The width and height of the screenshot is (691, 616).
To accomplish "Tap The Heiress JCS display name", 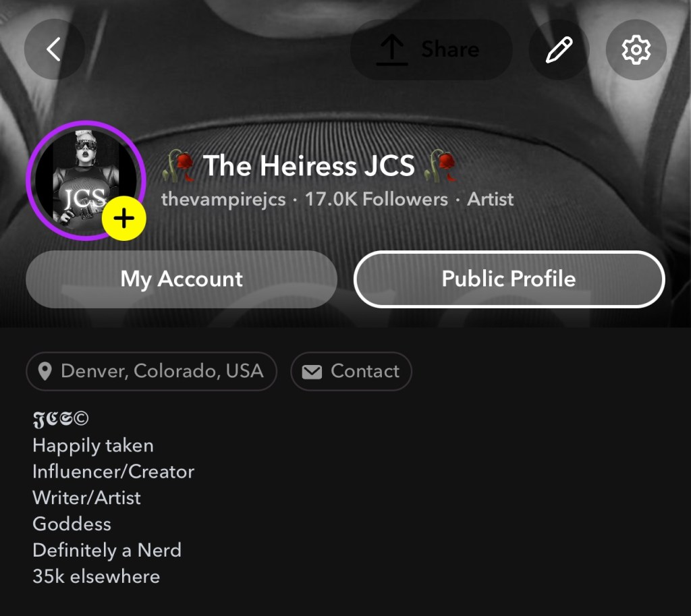I will pos(309,165).
